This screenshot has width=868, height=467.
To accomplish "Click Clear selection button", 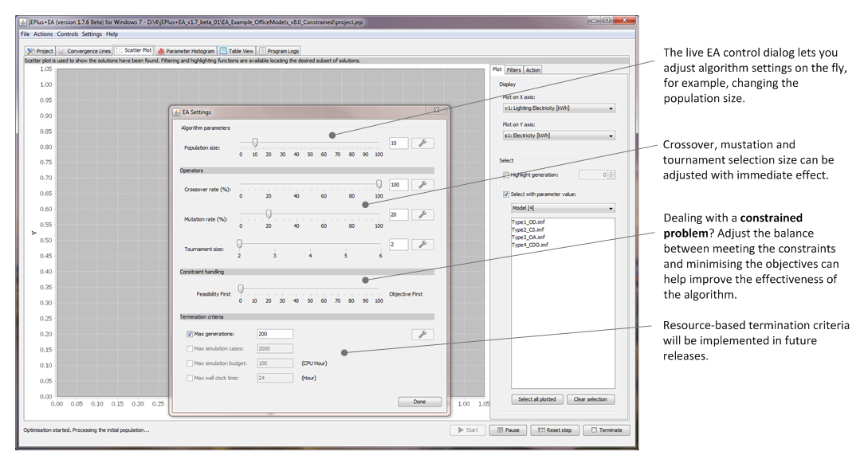I will pyautogui.click(x=591, y=399).
